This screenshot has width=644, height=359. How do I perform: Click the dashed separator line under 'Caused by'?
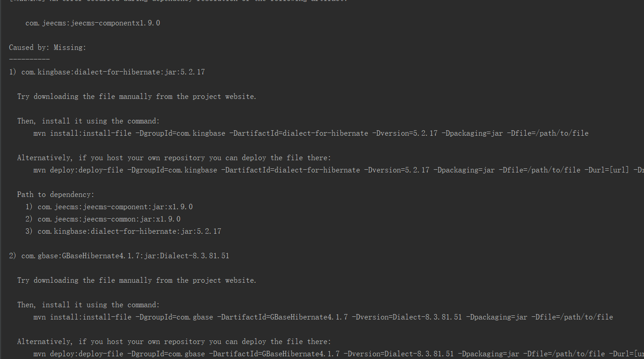pos(29,59)
